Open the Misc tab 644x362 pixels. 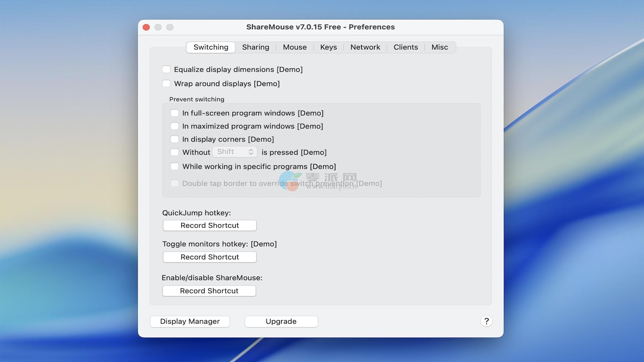[x=439, y=47]
